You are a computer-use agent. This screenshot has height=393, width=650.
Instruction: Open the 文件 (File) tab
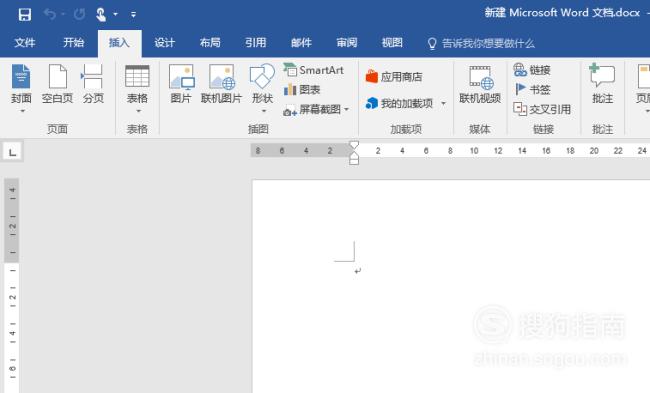25,43
